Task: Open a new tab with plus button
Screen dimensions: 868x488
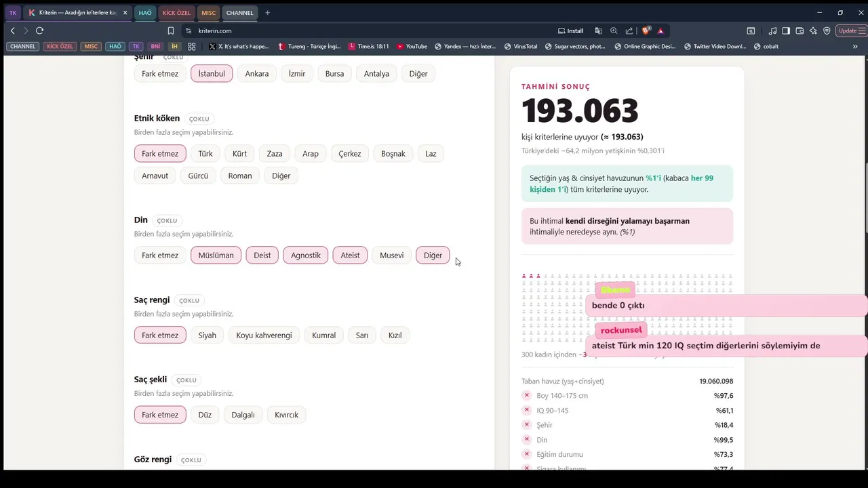Action: tap(267, 12)
